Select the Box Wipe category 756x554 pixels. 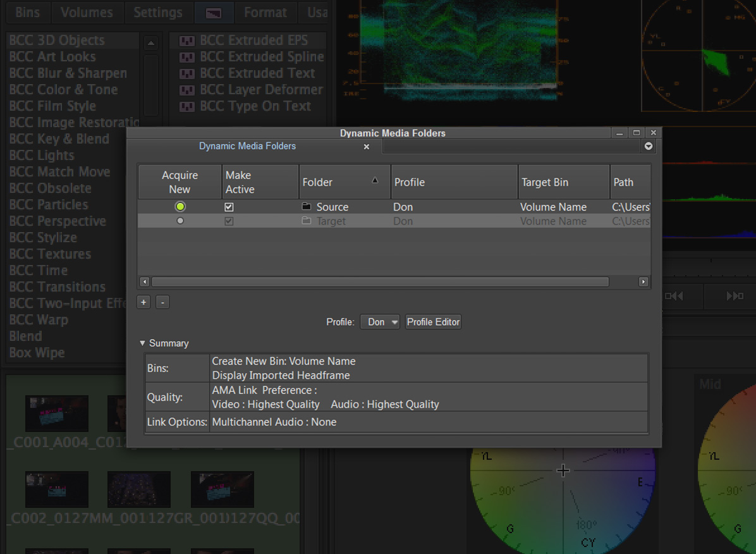tap(37, 352)
